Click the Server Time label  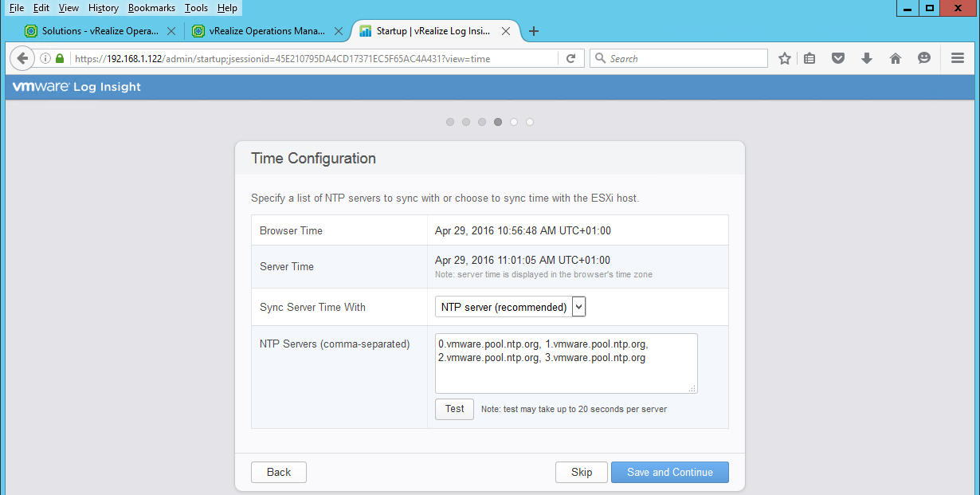[287, 266]
